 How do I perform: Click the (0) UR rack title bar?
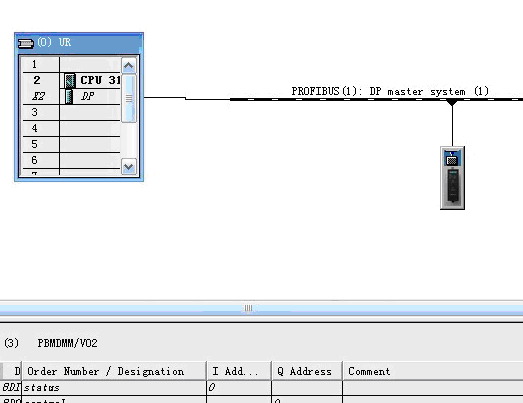coord(79,43)
